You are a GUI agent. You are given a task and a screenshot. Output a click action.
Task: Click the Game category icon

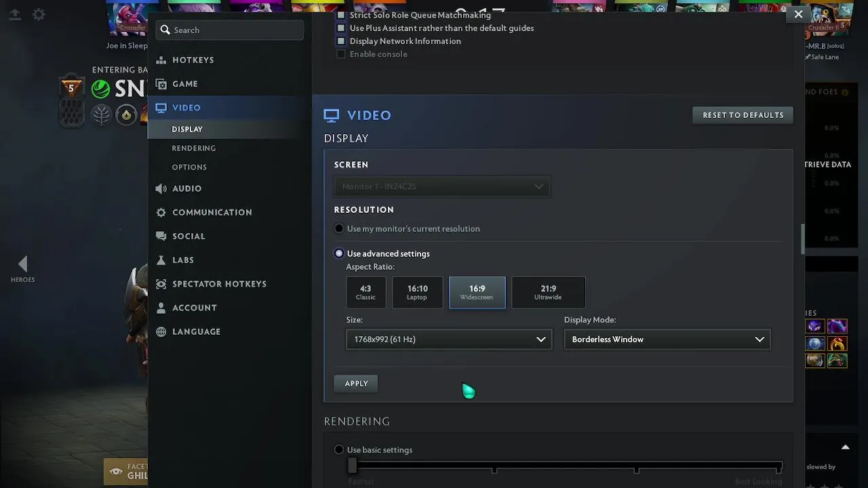point(161,84)
